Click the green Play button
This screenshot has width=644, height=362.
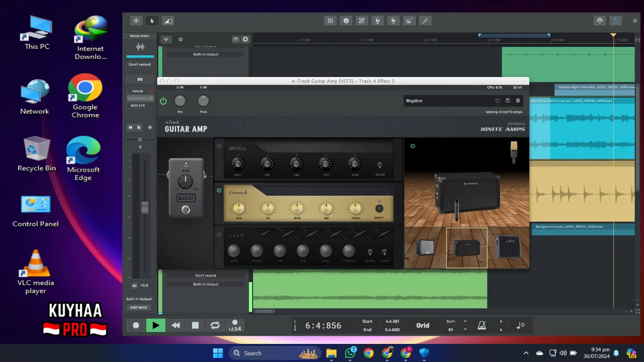coord(155,325)
